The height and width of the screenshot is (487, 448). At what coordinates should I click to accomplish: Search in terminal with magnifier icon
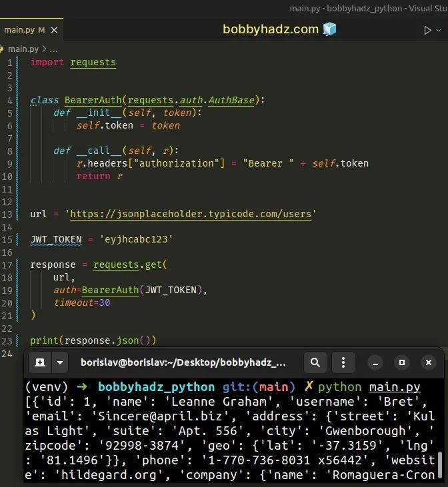tap(315, 362)
